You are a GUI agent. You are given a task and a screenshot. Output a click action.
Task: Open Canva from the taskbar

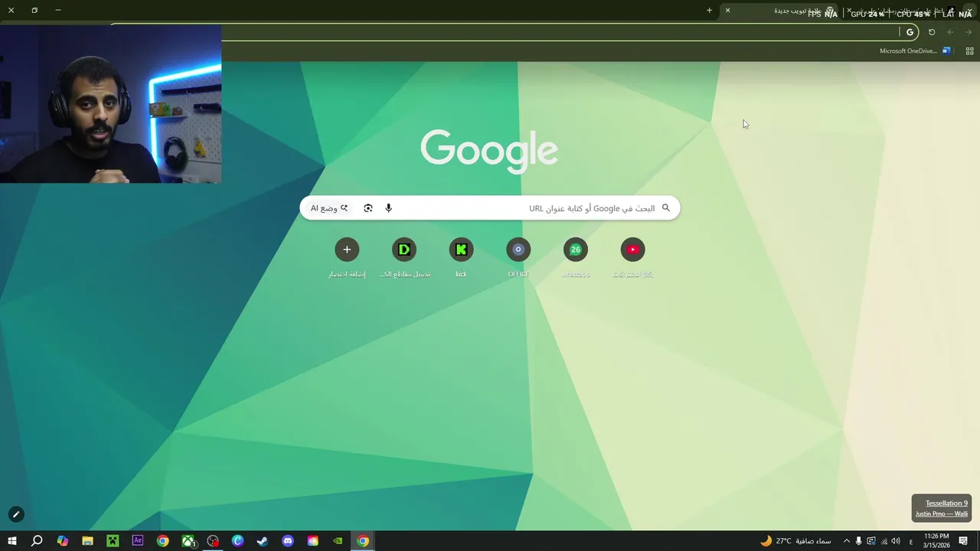(237, 541)
